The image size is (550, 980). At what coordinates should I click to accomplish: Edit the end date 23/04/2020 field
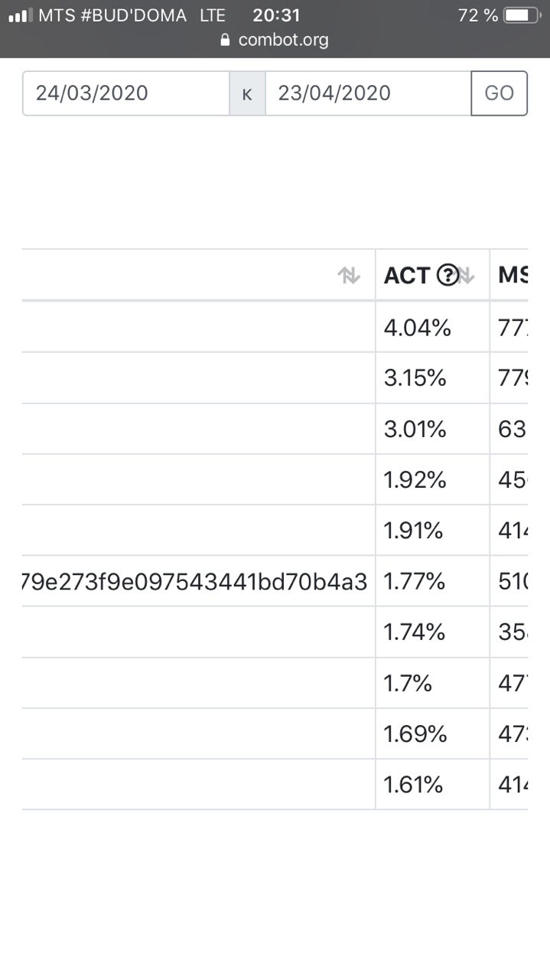tap(368, 93)
